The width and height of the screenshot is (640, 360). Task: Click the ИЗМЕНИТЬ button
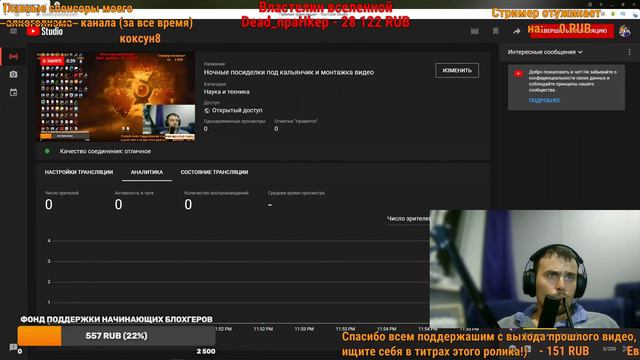457,71
